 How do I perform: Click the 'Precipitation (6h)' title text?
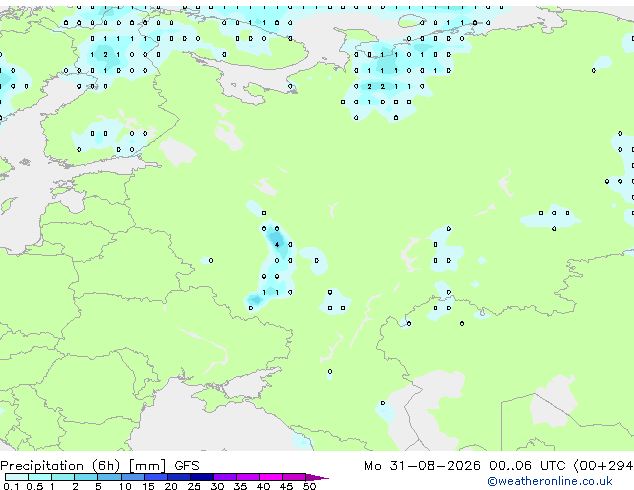[x=60, y=466]
